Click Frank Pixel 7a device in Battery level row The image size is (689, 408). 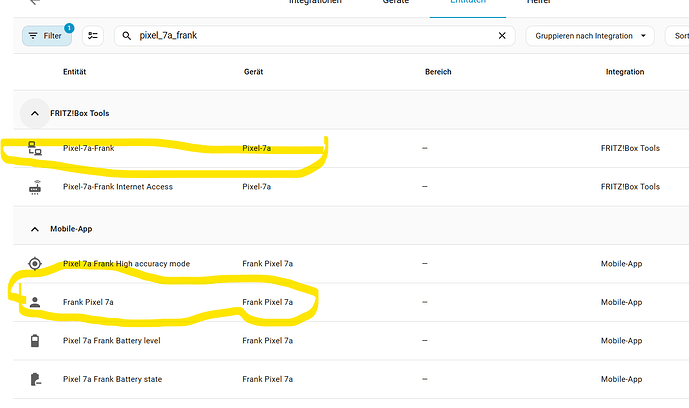tap(268, 340)
